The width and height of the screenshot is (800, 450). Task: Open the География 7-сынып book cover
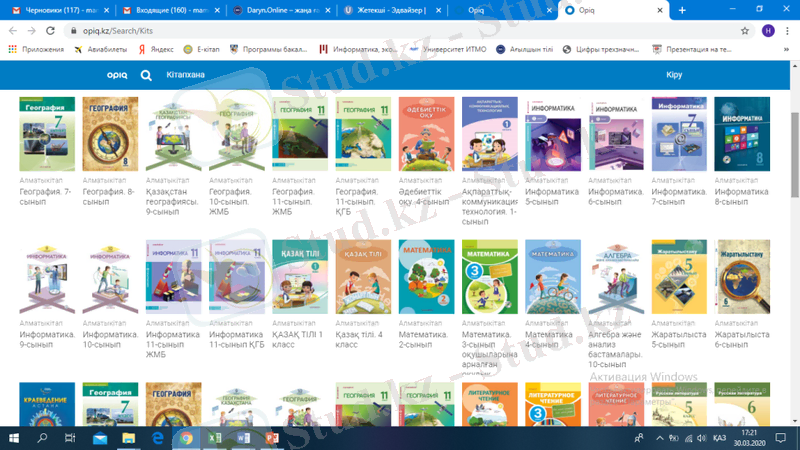[47, 134]
